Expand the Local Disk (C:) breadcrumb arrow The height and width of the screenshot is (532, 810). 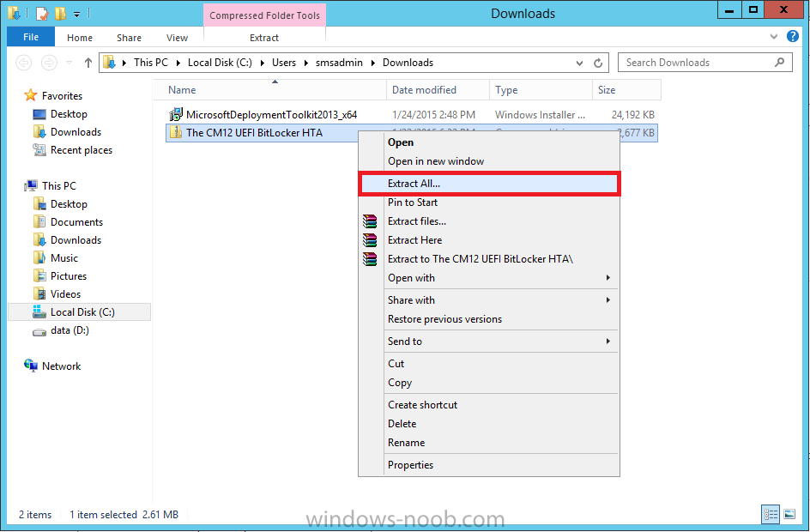262,63
